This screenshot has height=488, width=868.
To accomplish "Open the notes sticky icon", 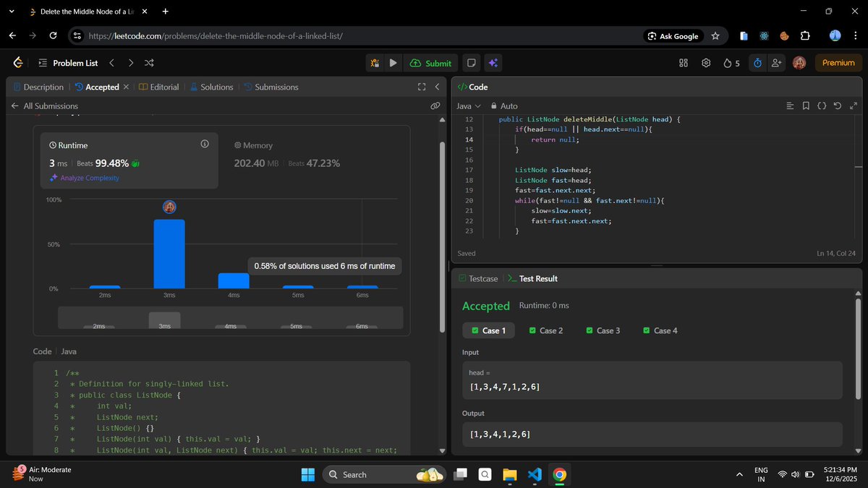I will (x=471, y=63).
